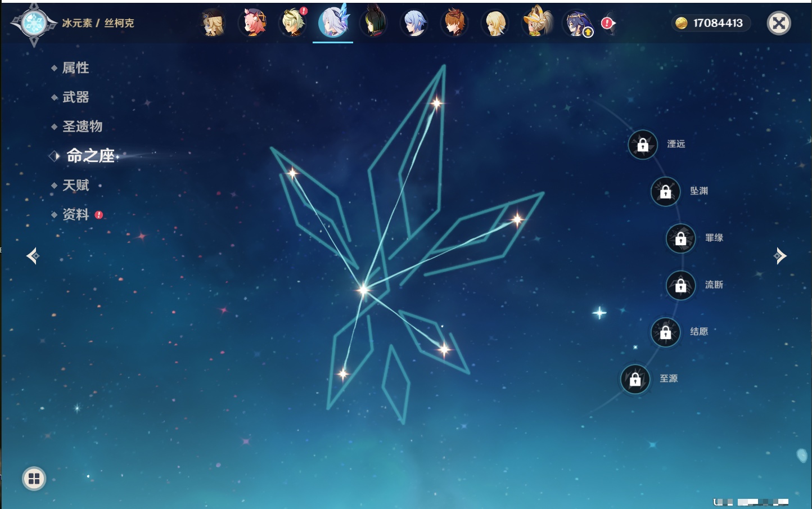This screenshot has width=812, height=509.
Task: Select the green-blonde crowned character avatar
Action: (294, 23)
